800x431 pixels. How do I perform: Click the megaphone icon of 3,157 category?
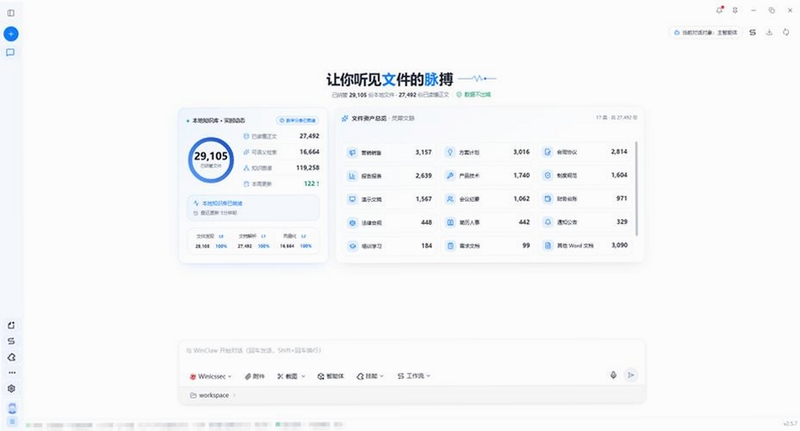pos(352,152)
